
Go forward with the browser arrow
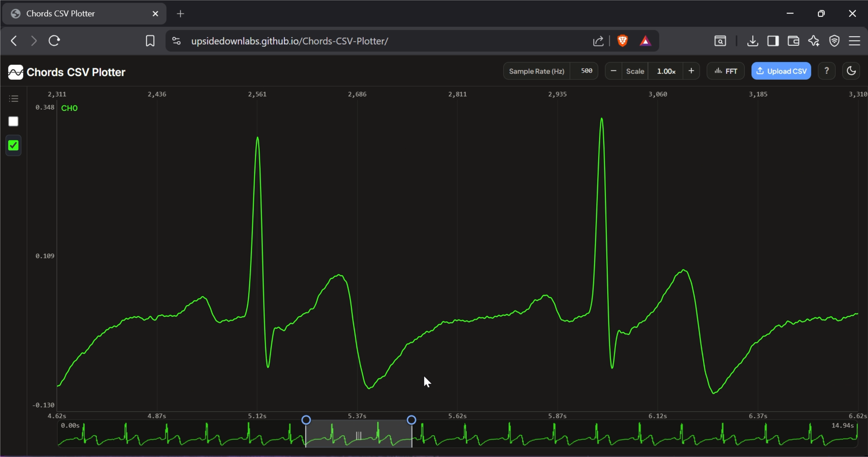(34, 41)
